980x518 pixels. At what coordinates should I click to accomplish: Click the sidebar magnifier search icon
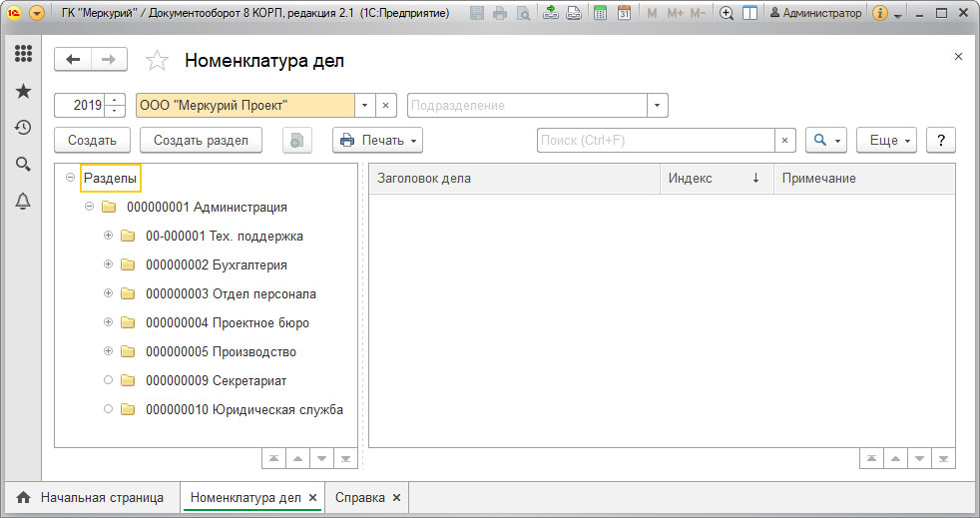pyautogui.click(x=23, y=165)
